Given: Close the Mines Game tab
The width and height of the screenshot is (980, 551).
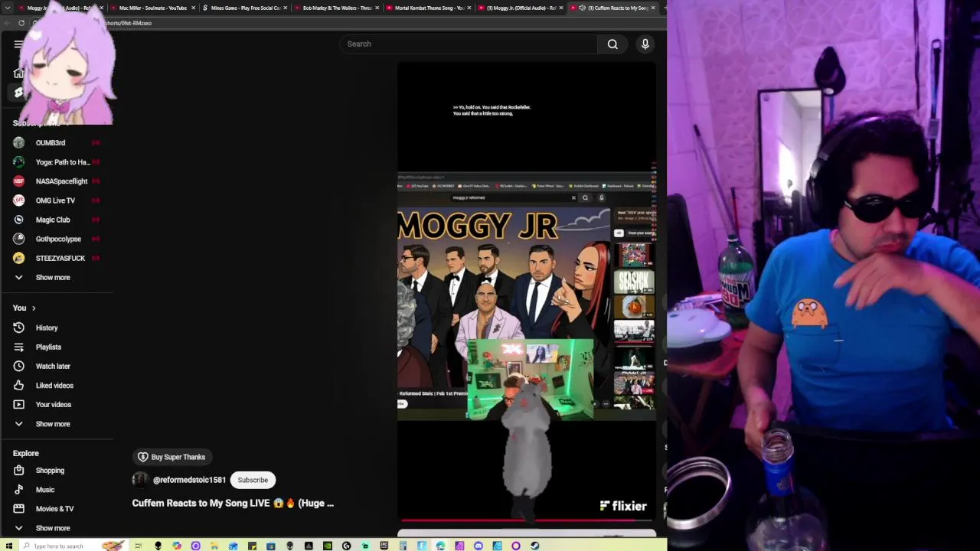Looking at the screenshot, I should coord(285,8).
